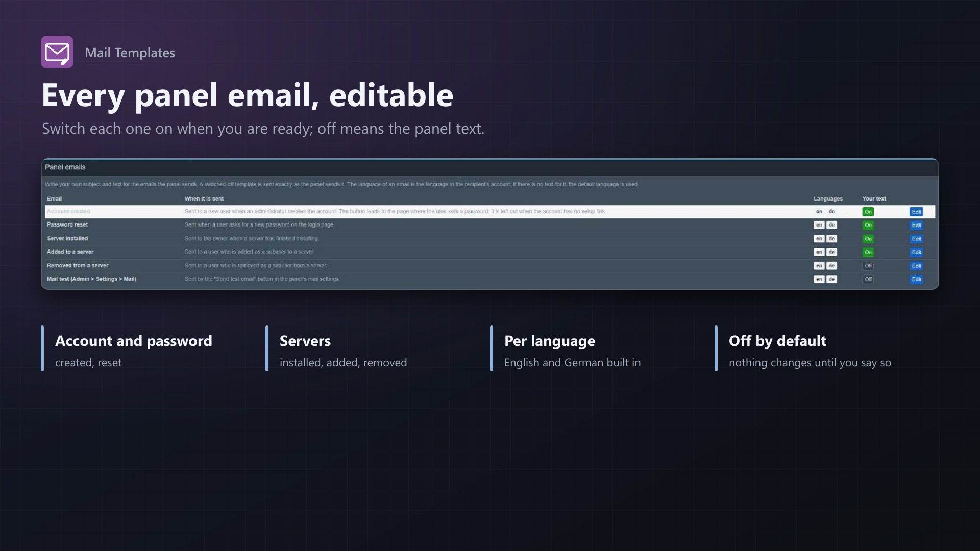The height and width of the screenshot is (551, 980).
Task: Click the Removed from a server email name
Action: click(x=78, y=265)
